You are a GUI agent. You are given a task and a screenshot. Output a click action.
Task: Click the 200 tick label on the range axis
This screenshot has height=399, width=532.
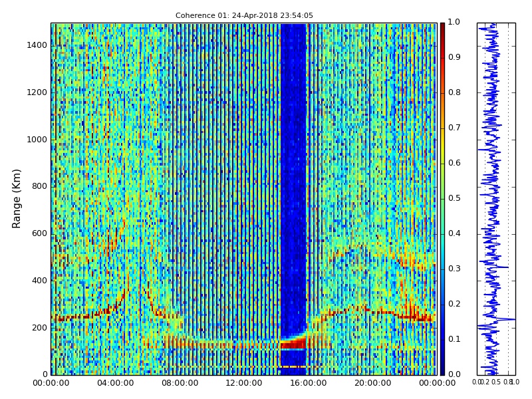(x=39, y=328)
